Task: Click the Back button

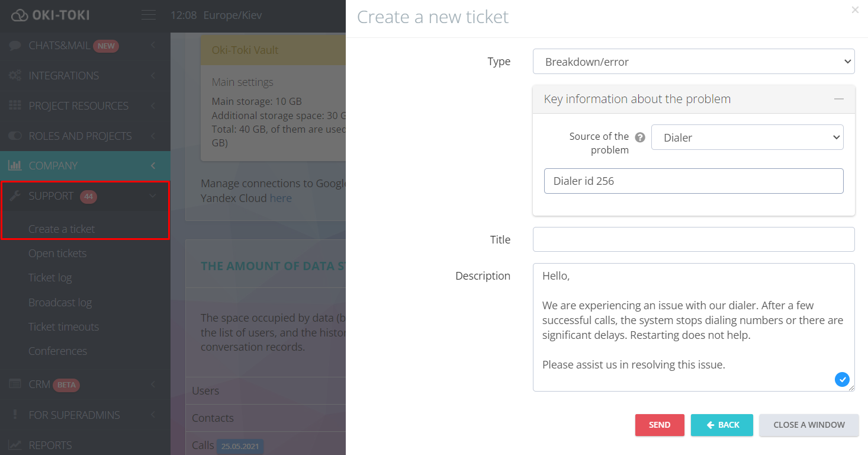Action: 722,425
